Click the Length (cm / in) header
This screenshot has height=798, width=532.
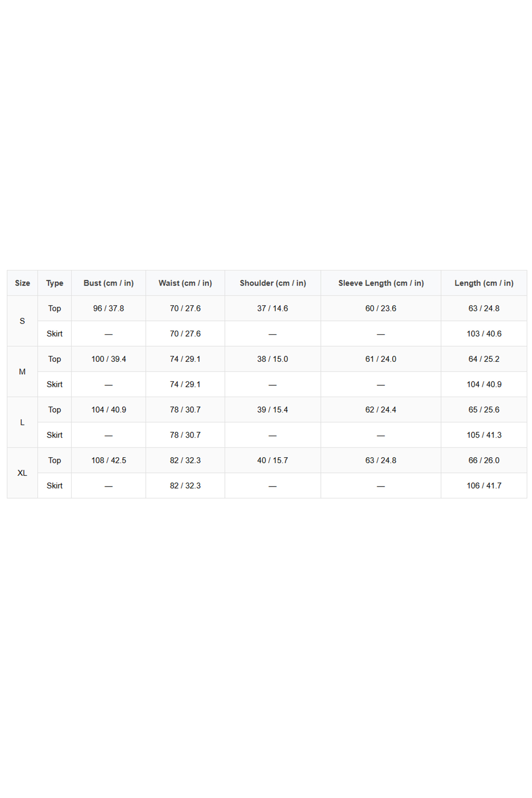(x=484, y=283)
